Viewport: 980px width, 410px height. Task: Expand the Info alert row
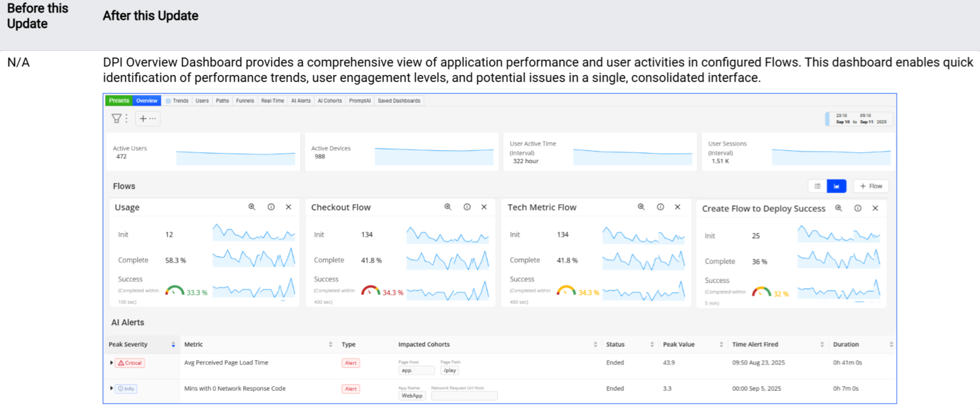coord(111,388)
